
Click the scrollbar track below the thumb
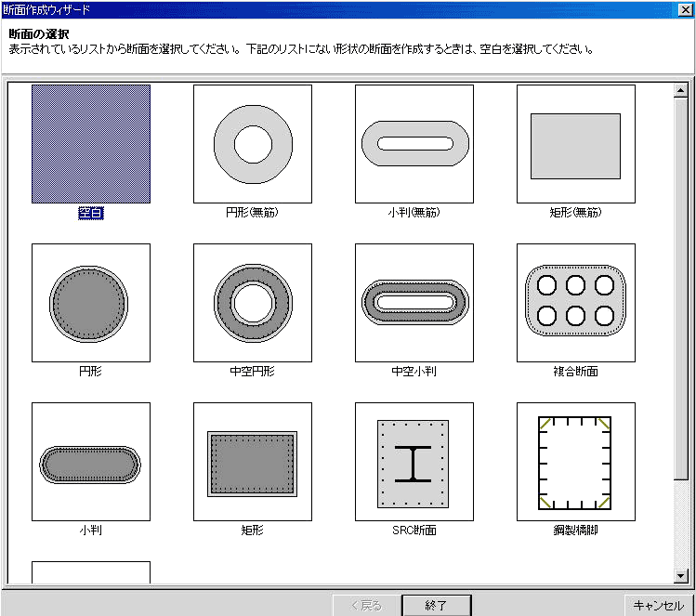[x=680, y=524]
